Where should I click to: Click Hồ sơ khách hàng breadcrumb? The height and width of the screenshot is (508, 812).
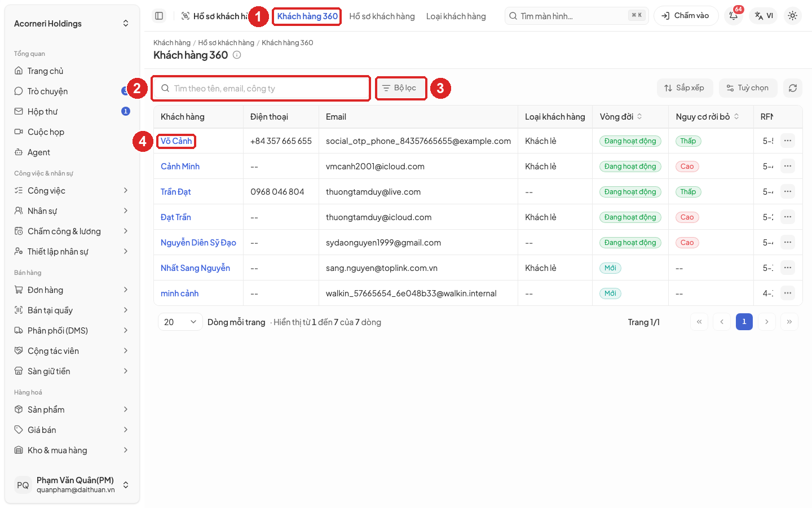(226, 43)
